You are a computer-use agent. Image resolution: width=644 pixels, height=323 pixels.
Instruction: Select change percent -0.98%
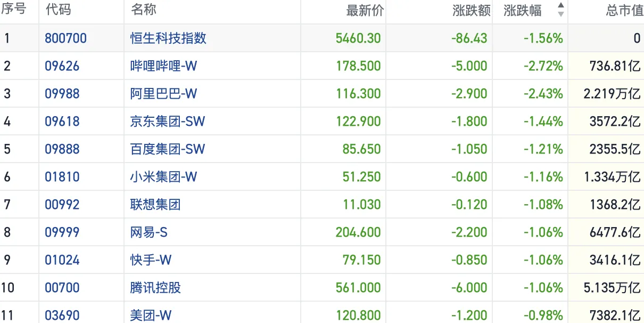pos(543,316)
